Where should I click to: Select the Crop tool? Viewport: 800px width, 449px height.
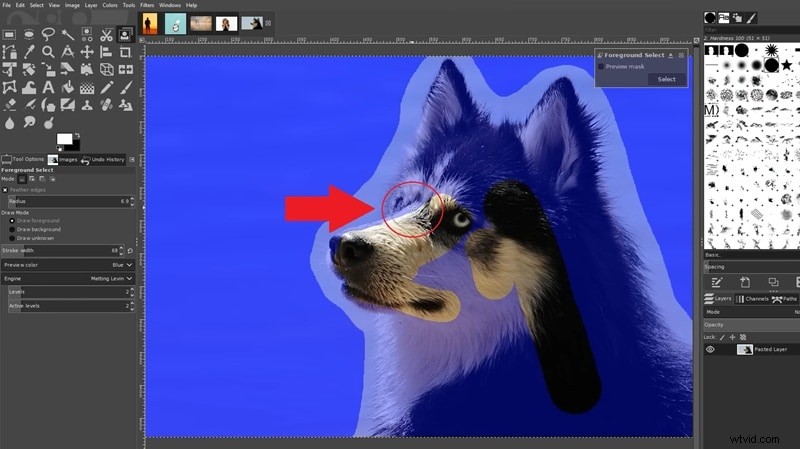coord(125,52)
